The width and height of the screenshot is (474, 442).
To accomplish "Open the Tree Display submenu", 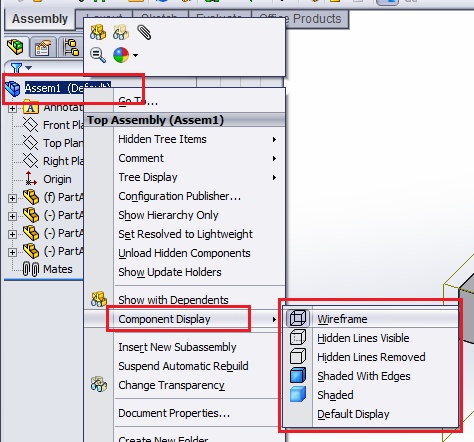I will (x=199, y=177).
